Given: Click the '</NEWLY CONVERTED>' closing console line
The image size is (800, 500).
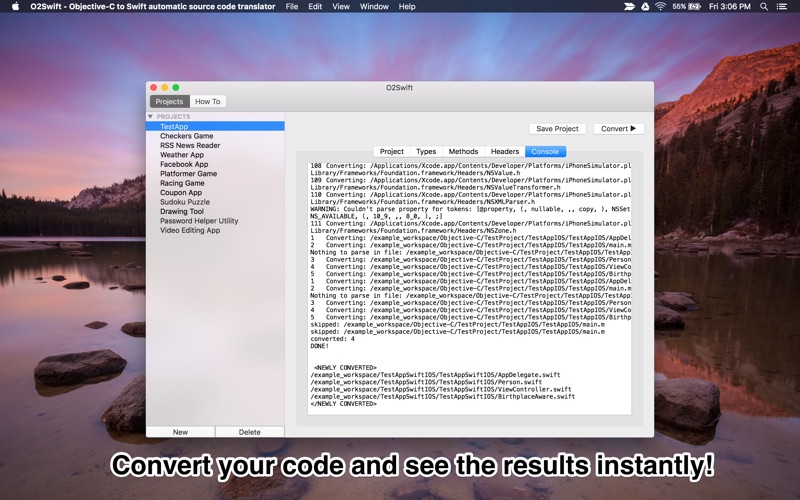Looking at the screenshot, I should (x=343, y=404).
